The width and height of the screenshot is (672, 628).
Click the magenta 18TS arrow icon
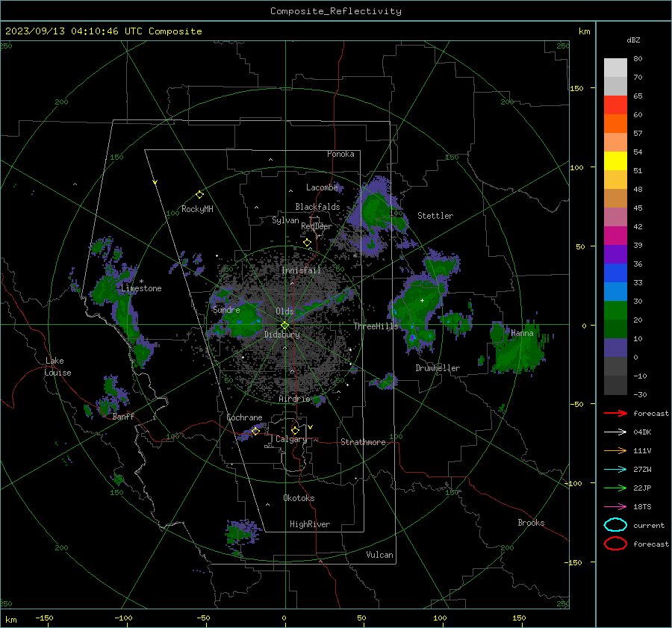point(615,507)
